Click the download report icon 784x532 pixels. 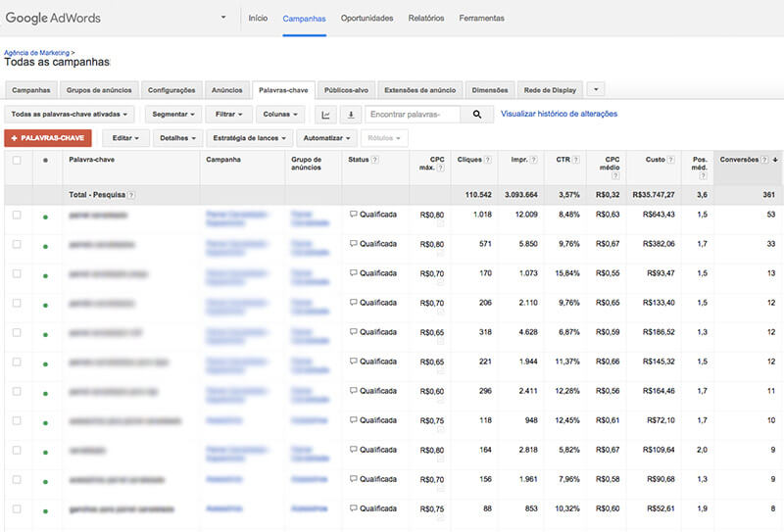point(351,115)
